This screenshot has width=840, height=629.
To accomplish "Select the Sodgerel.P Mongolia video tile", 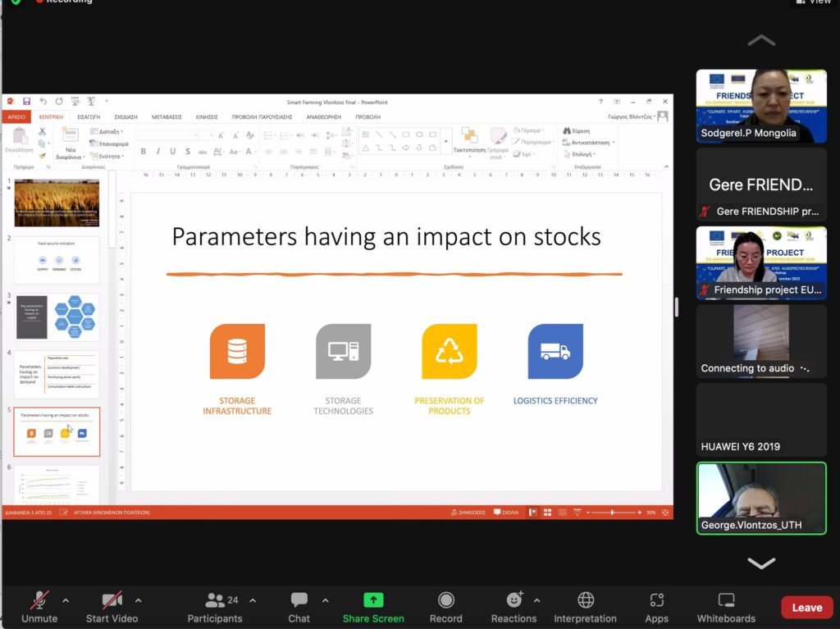I will pyautogui.click(x=761, y=106).
